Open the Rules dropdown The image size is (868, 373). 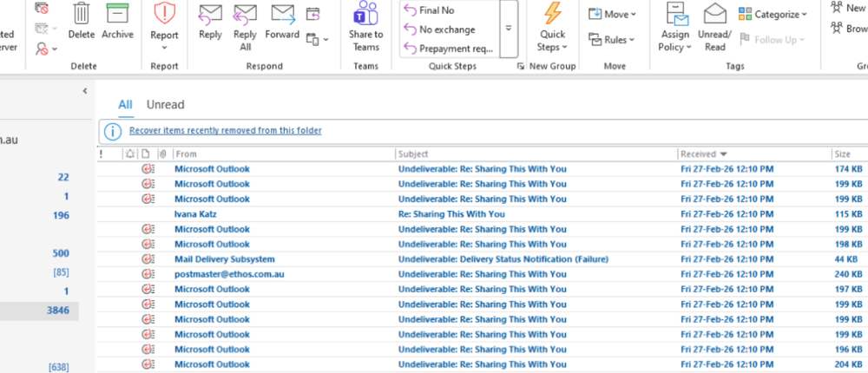tap(612, 40)
